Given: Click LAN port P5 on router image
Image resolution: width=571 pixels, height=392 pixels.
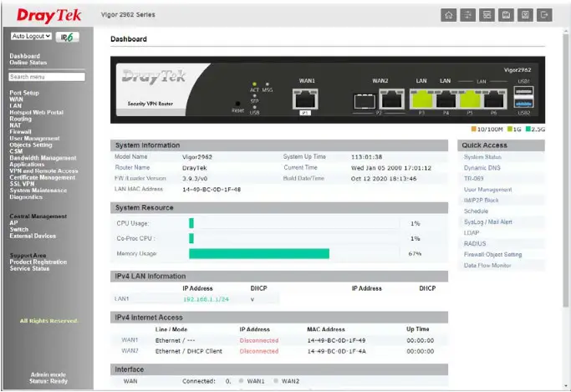Looking at the screenshot, I should (470, 99).
